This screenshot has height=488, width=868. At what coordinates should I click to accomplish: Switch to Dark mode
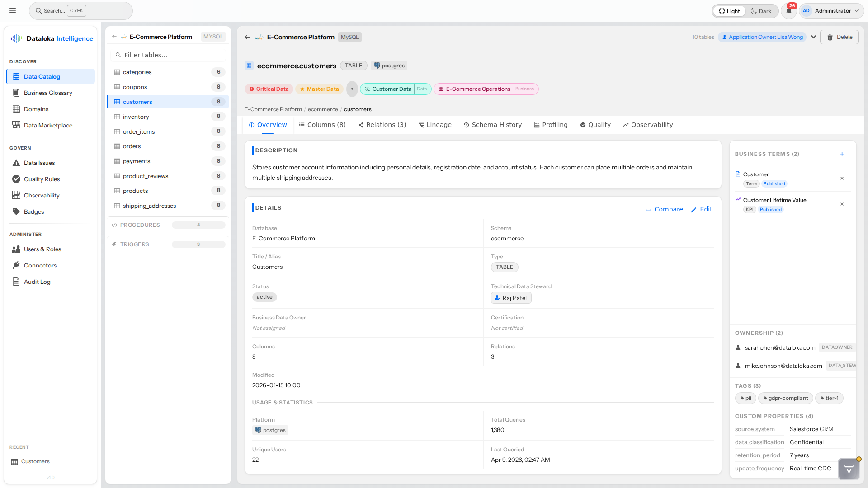pyautogui.click(x=761, y=10)
